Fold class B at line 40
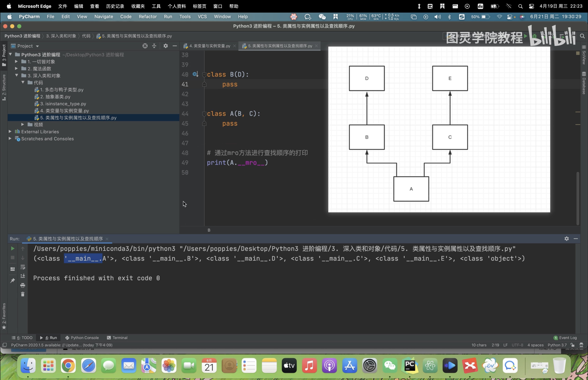This screenshot has width=588, height=380. [x=204, y=74]
